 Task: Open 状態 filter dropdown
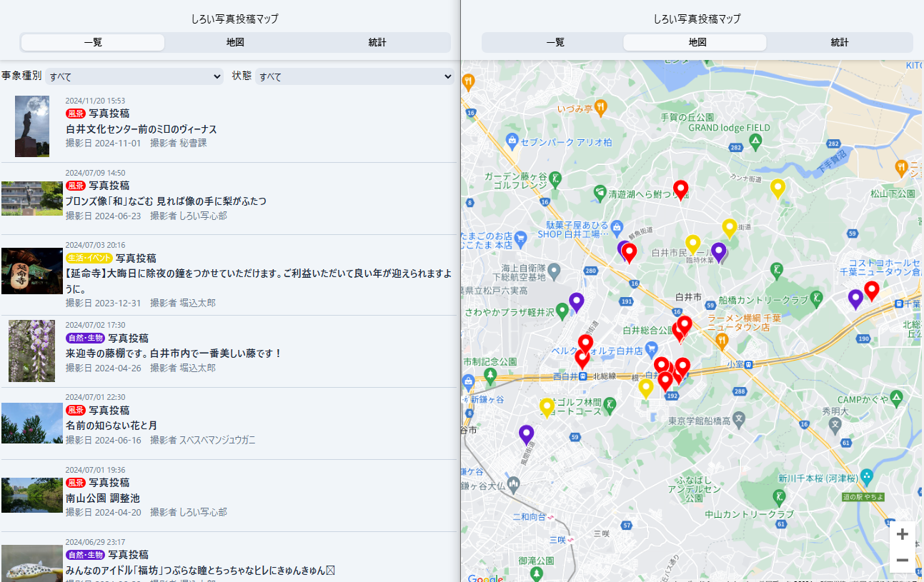click(x=355, y=76)
